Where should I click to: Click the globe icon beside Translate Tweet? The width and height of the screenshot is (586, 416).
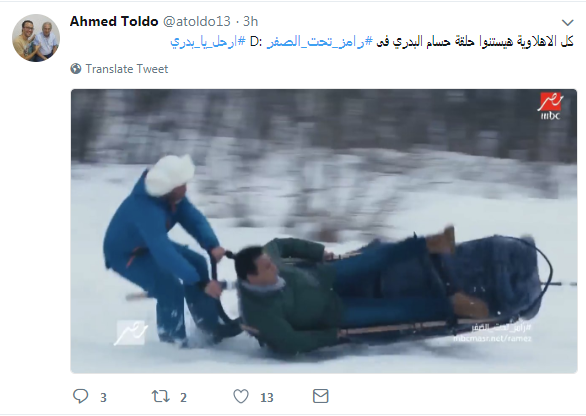[x=76, y=69]
